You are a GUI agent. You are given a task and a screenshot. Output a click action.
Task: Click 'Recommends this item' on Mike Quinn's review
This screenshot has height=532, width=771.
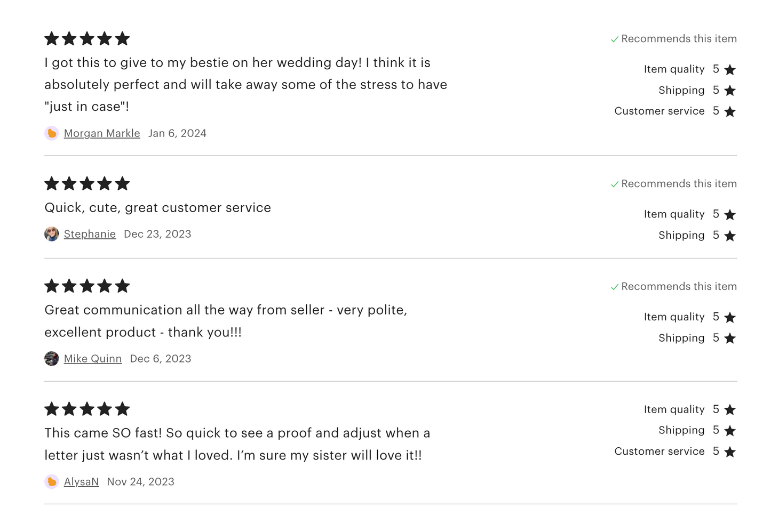pyautogui.click(x=679, y=287)
